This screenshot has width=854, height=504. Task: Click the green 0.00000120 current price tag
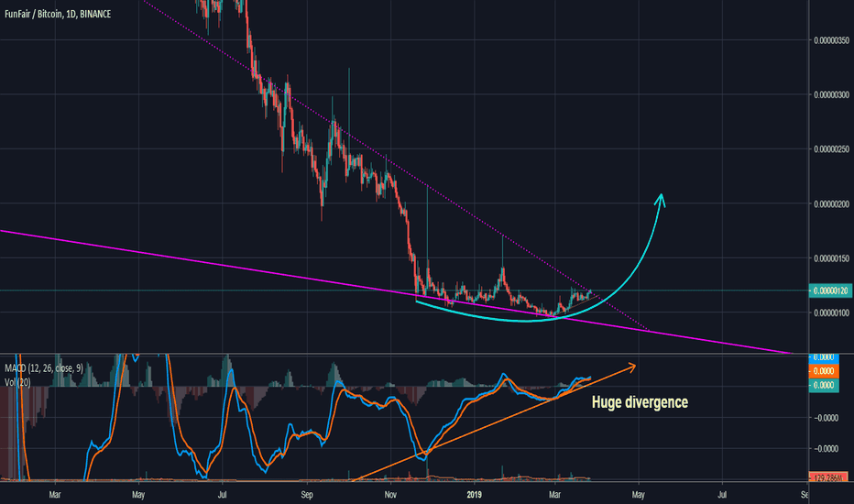830,290
